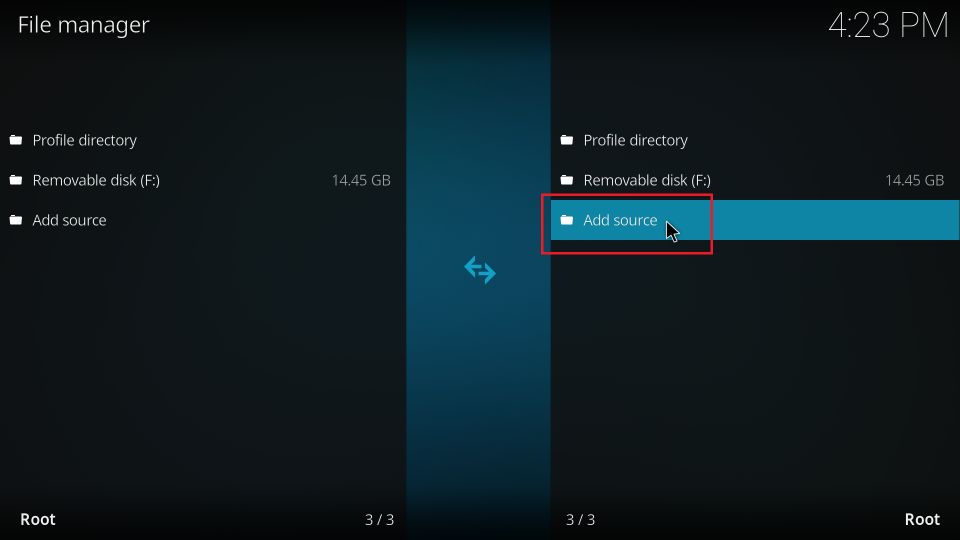Click folder icon beside left Add source
This screenshot has width=960, height=540.
pos(16,220)
